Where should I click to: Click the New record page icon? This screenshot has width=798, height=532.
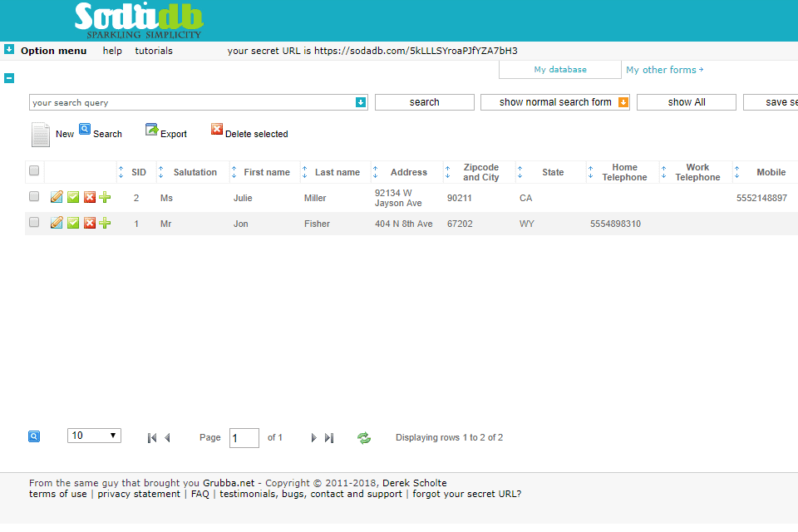41,134
